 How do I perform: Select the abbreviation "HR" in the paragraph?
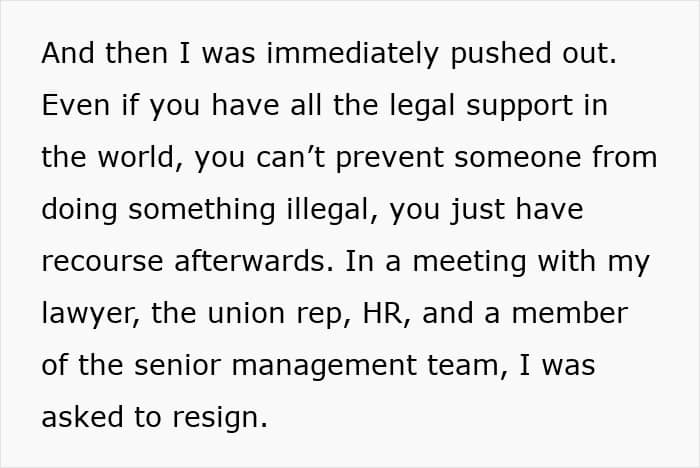(382, 313)
